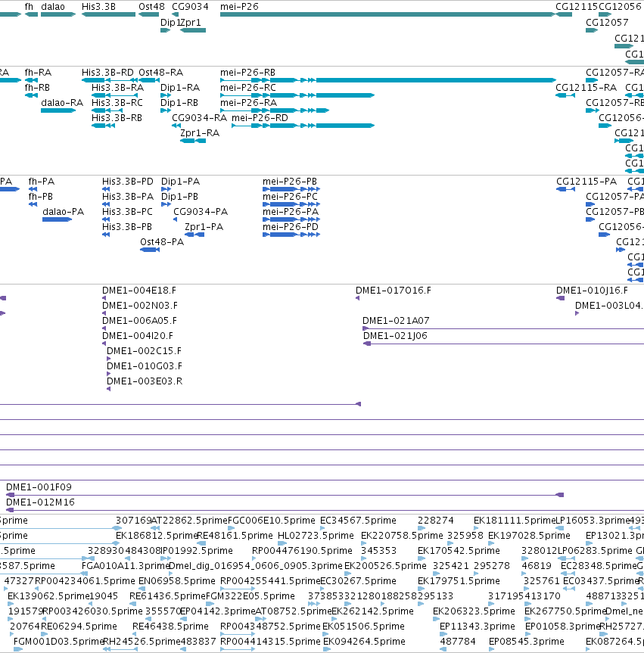
Task: Click transcript mei-P26-RD label
Action: (260, 118)
